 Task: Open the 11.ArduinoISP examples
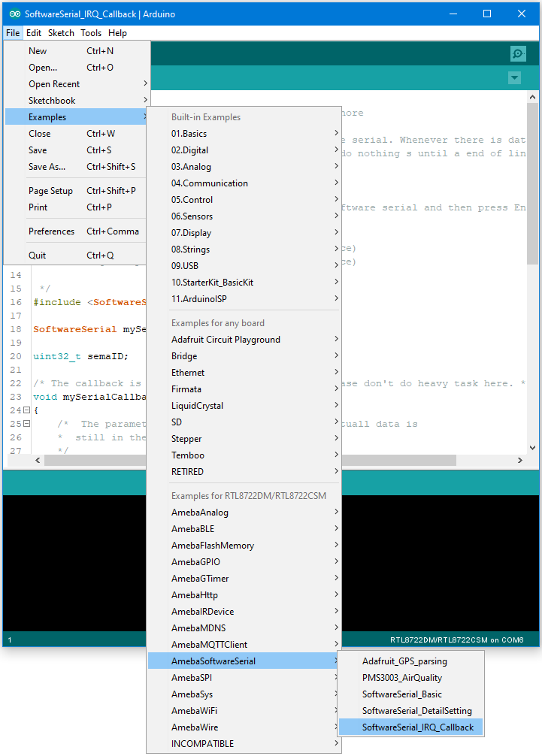coord(244,299)
